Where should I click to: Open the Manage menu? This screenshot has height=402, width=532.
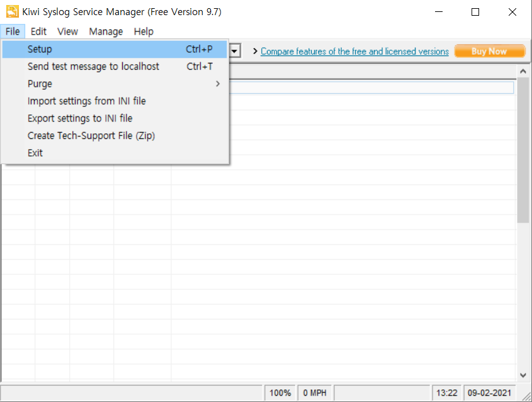pyautogui.click(x=106, y=31)
